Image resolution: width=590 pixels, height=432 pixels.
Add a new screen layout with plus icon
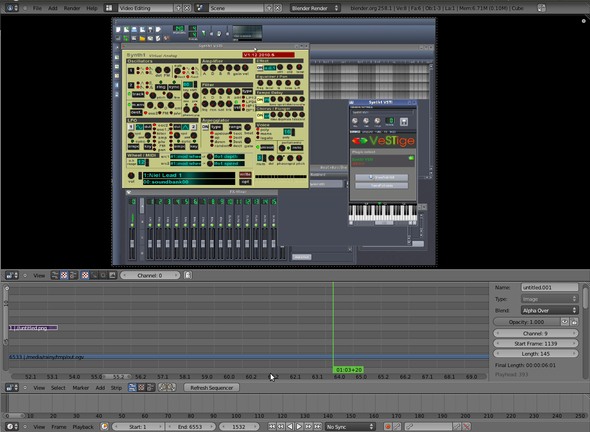178,8
